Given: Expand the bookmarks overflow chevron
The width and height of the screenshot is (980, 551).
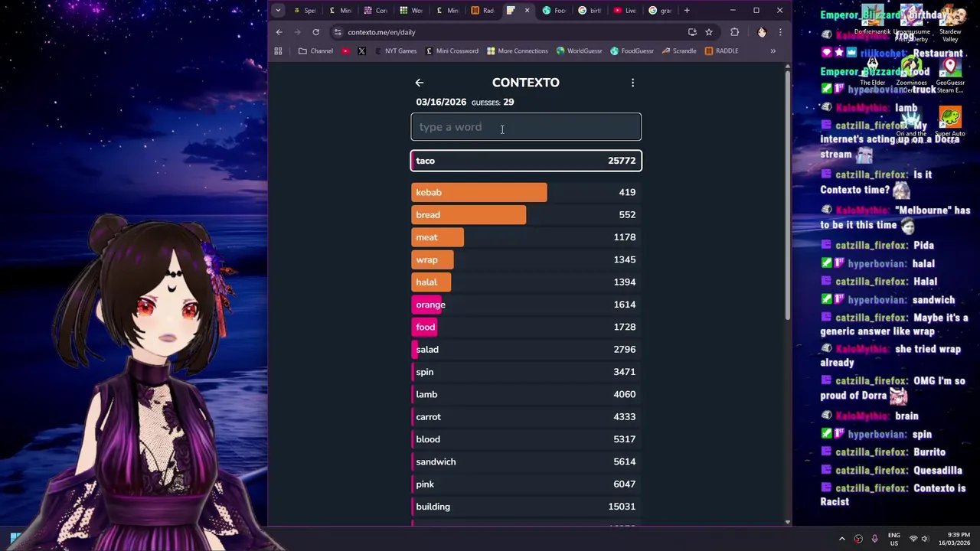Looking at the screenshot, I should [x=773, y=51].
